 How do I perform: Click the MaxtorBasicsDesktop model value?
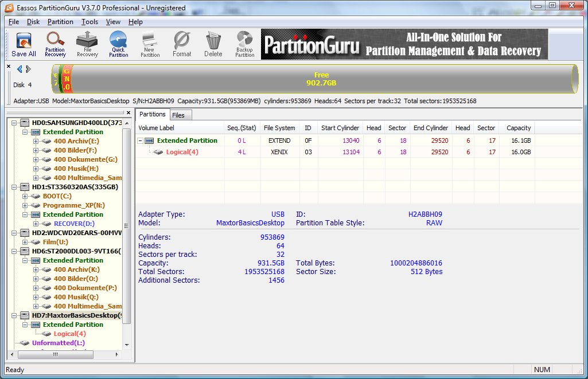coord(250,222)
